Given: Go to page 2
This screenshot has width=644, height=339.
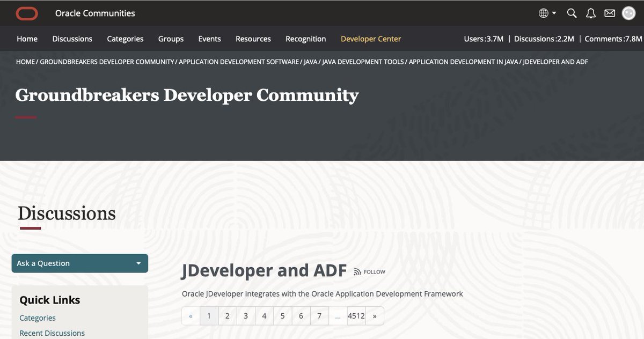Looking at the screenshot, I should click(228, 316).
